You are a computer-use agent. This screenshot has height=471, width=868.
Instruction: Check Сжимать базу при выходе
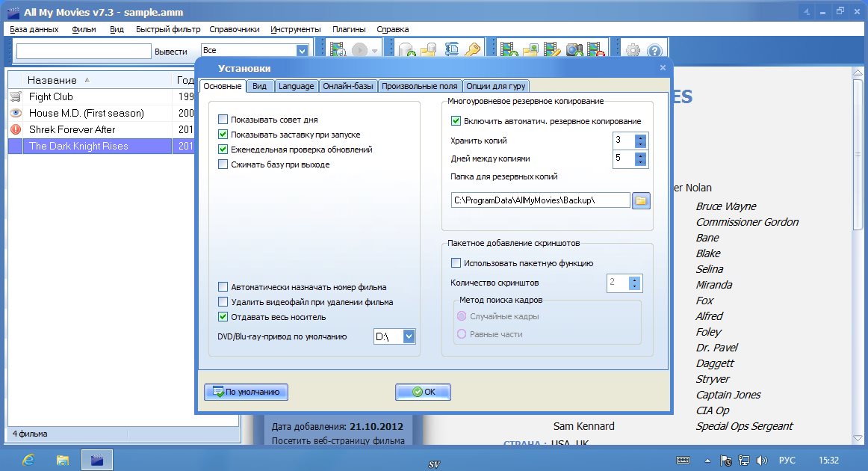tap(223, 164)
